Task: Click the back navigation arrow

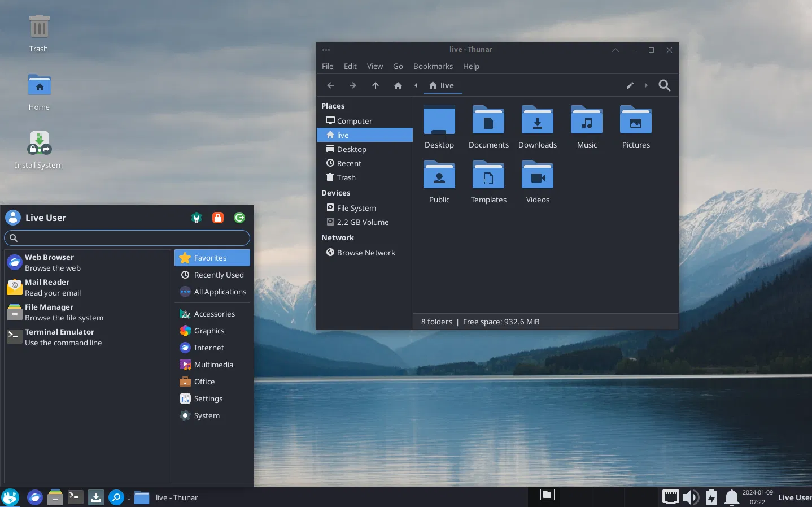Action: [330, 85]
